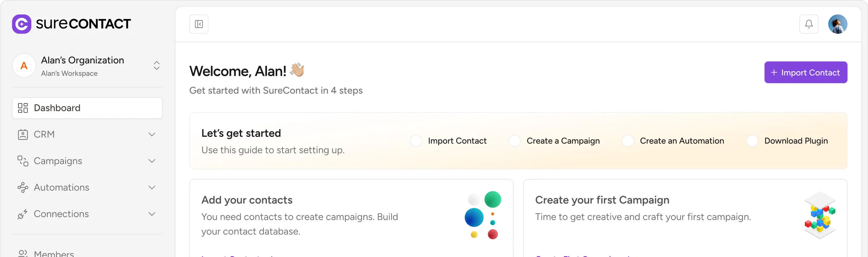Expand the Campaigns submenu chevron
The height and width of the screenshot is (257, 868).
152,161
